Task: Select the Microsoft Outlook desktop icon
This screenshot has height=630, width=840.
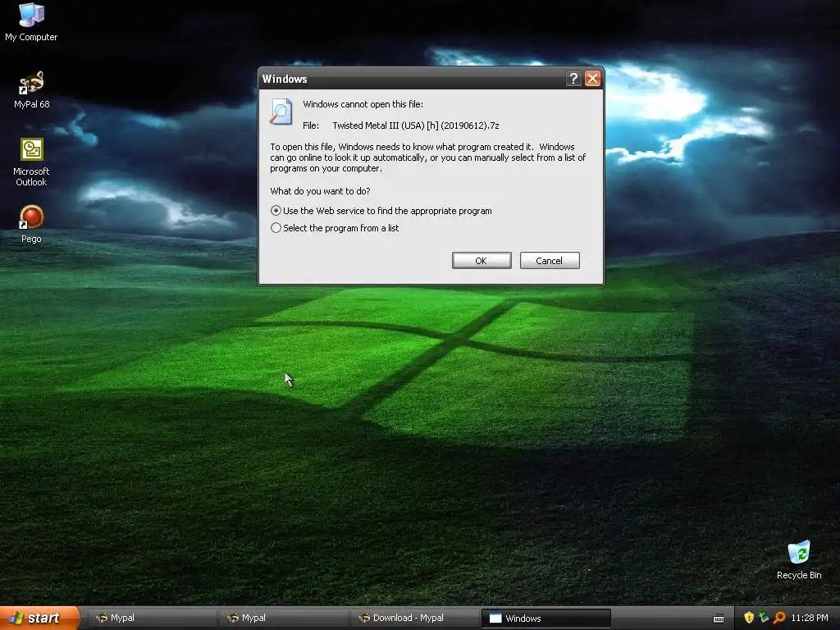Action: (31, 162)
